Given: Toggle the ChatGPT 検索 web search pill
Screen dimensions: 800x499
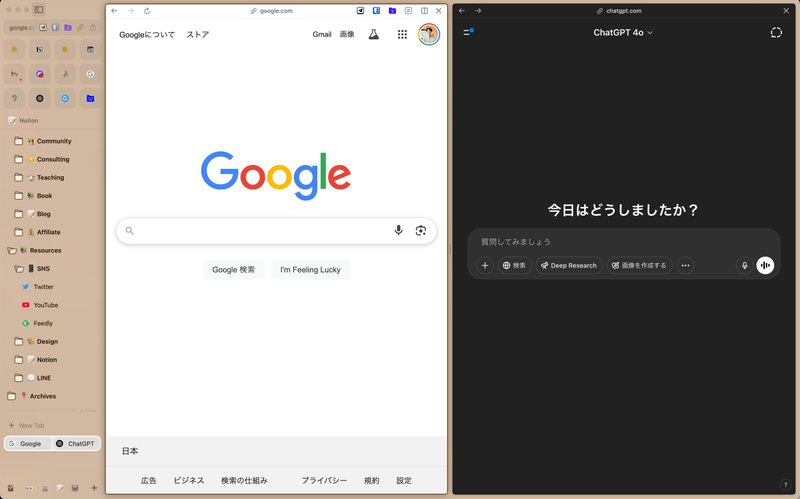Looking at the screenshot, I should (514, 265).
